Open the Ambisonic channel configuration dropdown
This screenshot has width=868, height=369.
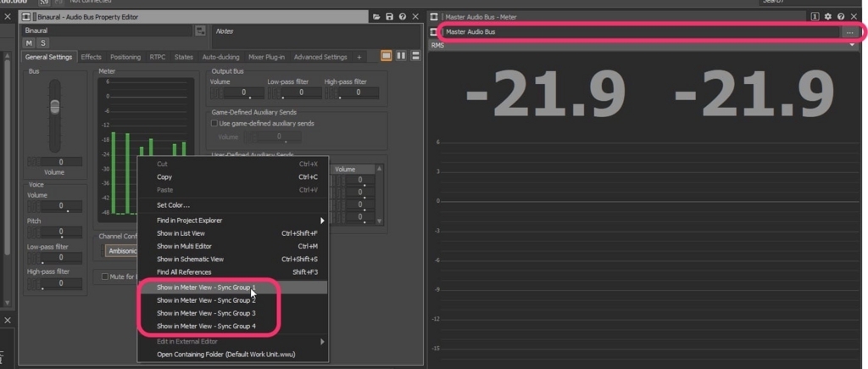tap(121, 251)
